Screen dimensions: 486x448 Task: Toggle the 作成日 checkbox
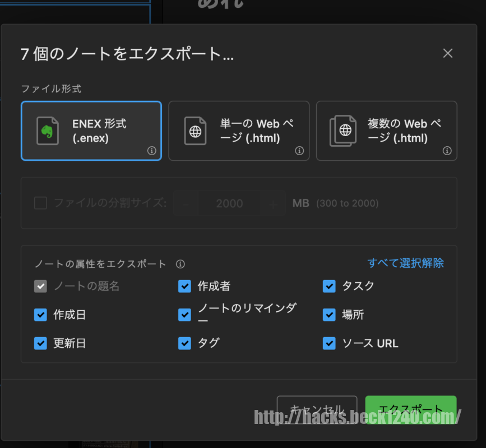tap(40, 315)
